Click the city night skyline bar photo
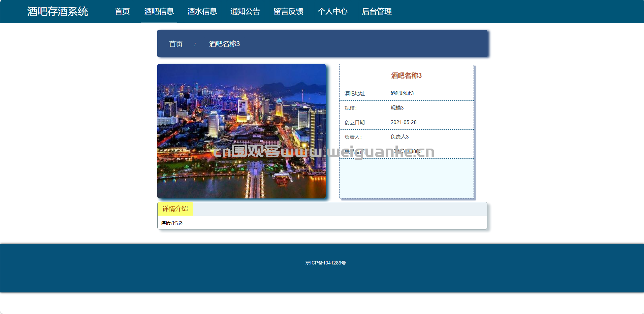Image resolution: width=644 pixels, height=314 pixels. pyautogui.click(x=241, y=131)
